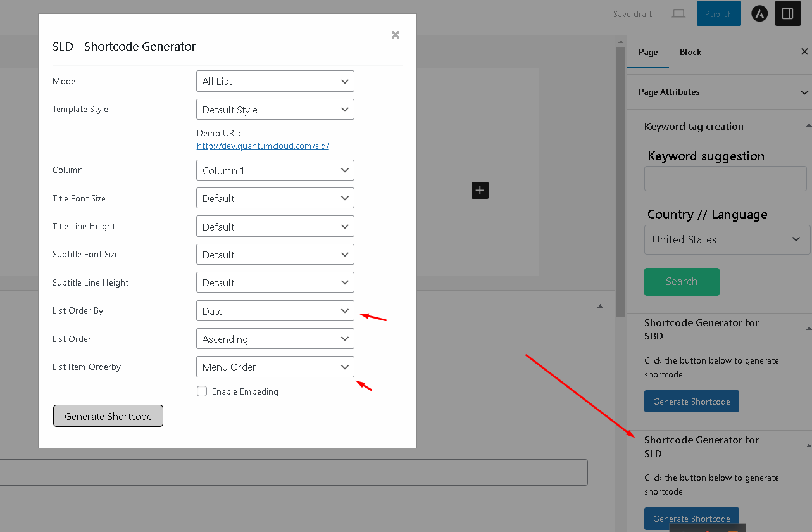Viewport: 812px width, 532px height.
Task: Expand the Page Attributes panel
Action: (720, 92)
